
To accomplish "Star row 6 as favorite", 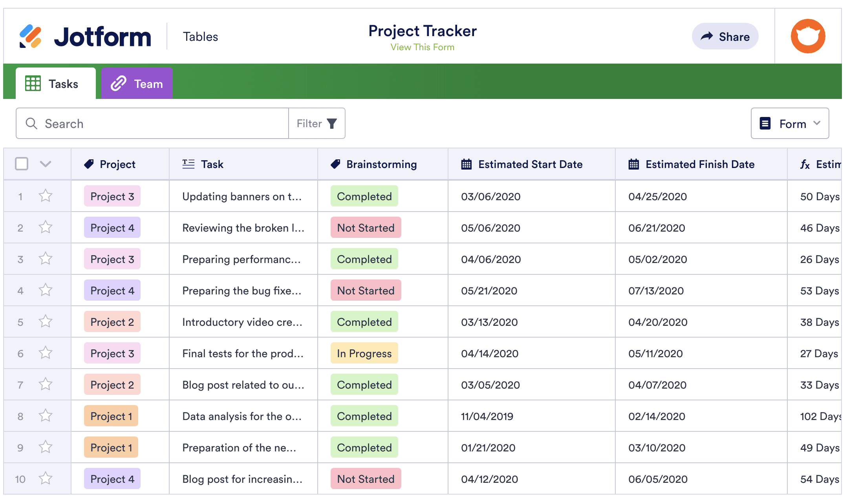I will 46,353.
